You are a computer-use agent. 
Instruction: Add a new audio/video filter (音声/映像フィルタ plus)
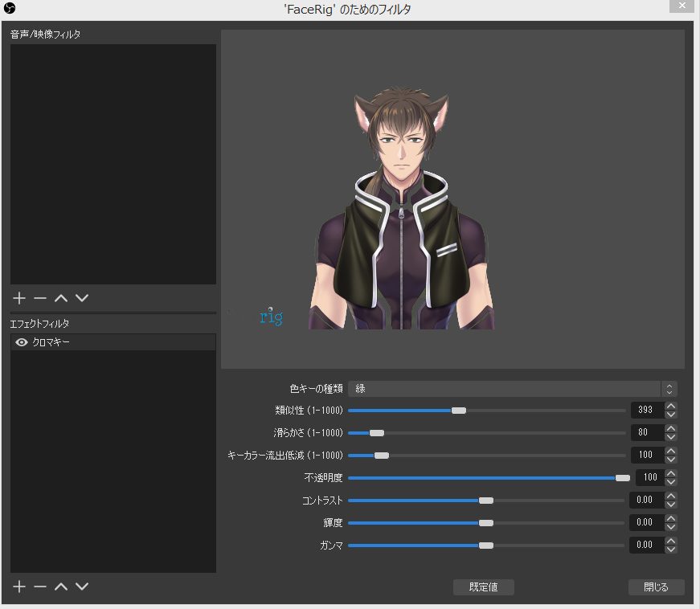click(x=19, y=297)
